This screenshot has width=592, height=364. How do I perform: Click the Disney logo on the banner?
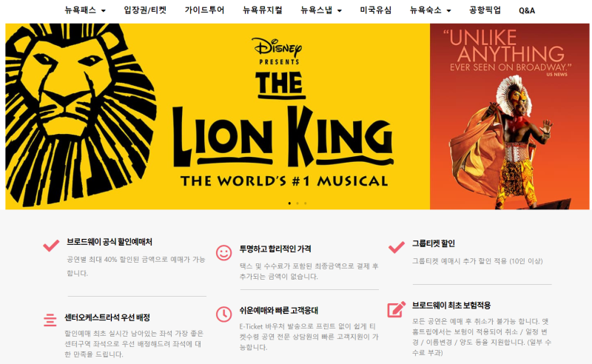coord(277,47)
